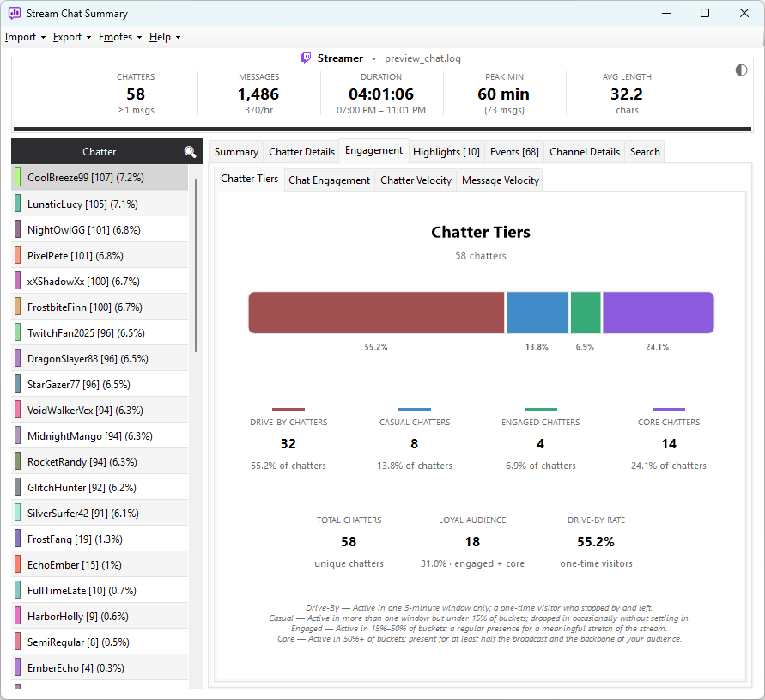Open the Import menu
The height and width of the screenshot is (700, 765).
[25, 37]
